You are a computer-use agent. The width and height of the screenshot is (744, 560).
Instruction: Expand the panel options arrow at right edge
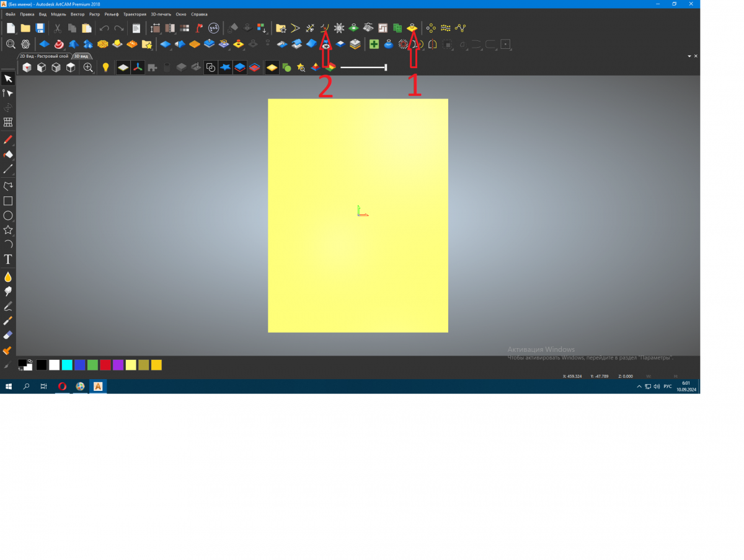point(690,56)
